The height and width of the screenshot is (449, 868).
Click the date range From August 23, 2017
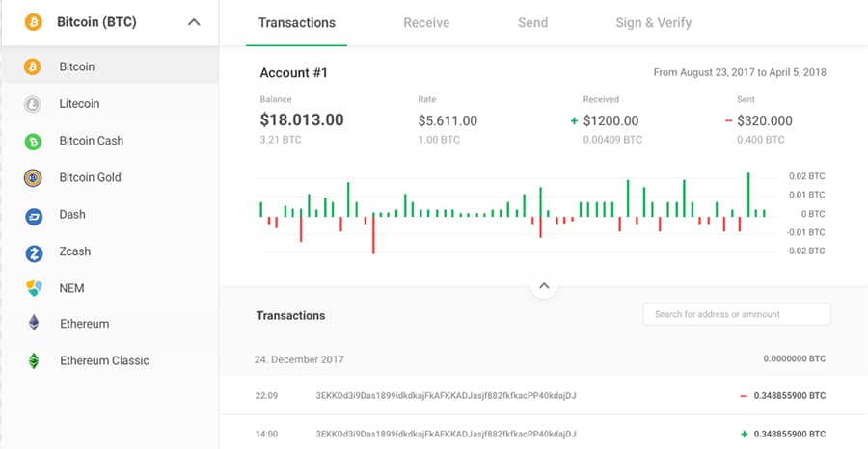click(x=739, y=72)
